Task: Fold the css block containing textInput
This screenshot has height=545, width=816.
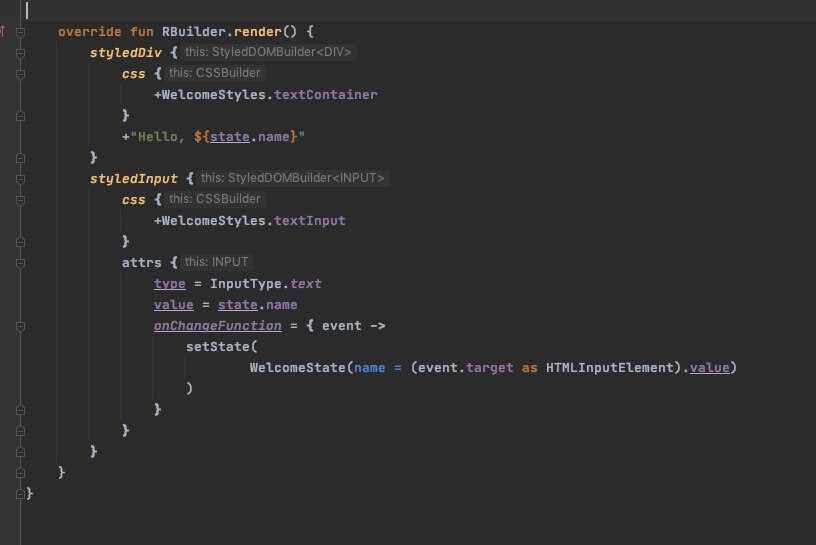Action: (20, 200)
